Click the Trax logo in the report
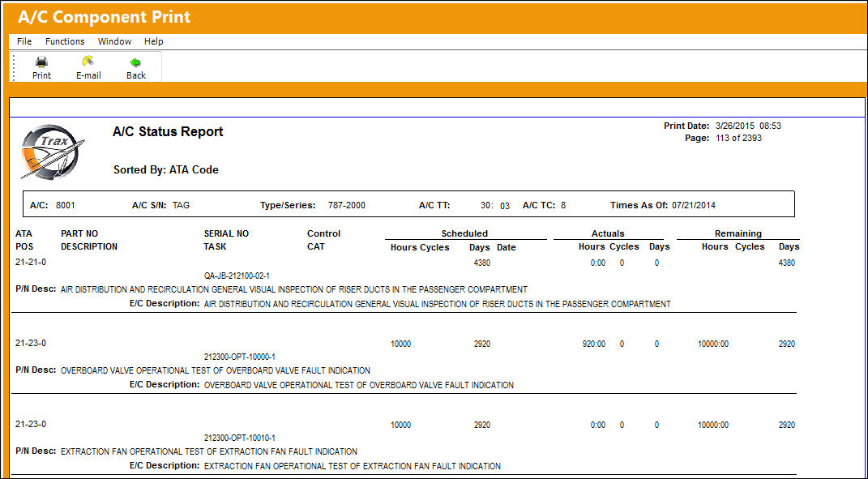868x479 pixels. 52,152
